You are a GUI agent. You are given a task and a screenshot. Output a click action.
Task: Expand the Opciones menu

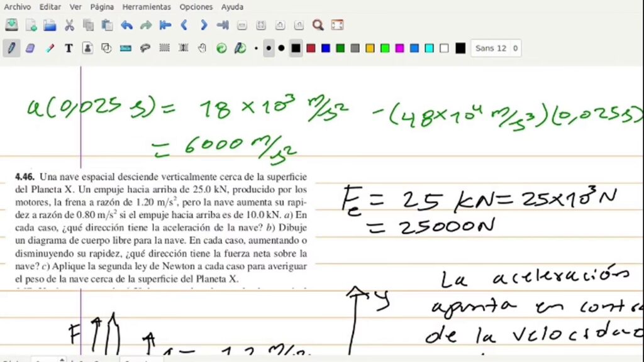196,7
